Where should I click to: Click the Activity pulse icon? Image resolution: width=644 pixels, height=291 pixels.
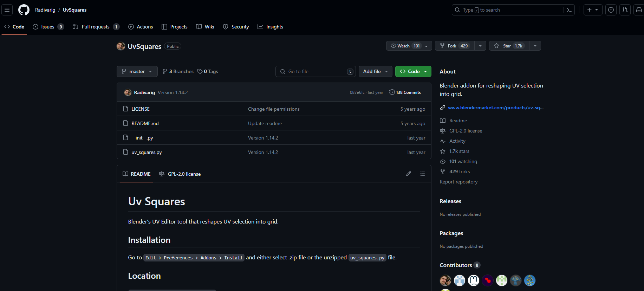pyautogui.click(x=443, y=141)
